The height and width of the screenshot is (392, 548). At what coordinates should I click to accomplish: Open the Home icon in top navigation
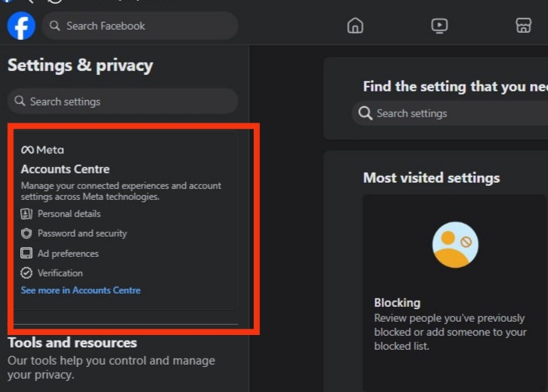coord(355,26)
